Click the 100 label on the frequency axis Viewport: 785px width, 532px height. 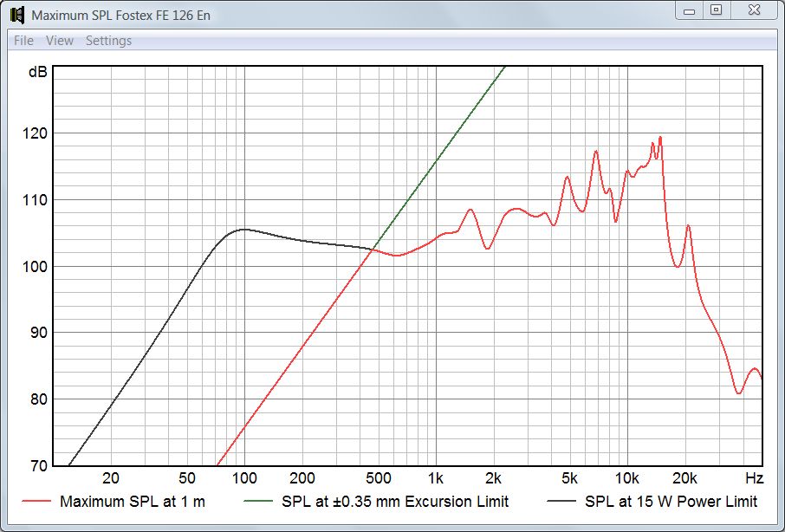[244, 478]
